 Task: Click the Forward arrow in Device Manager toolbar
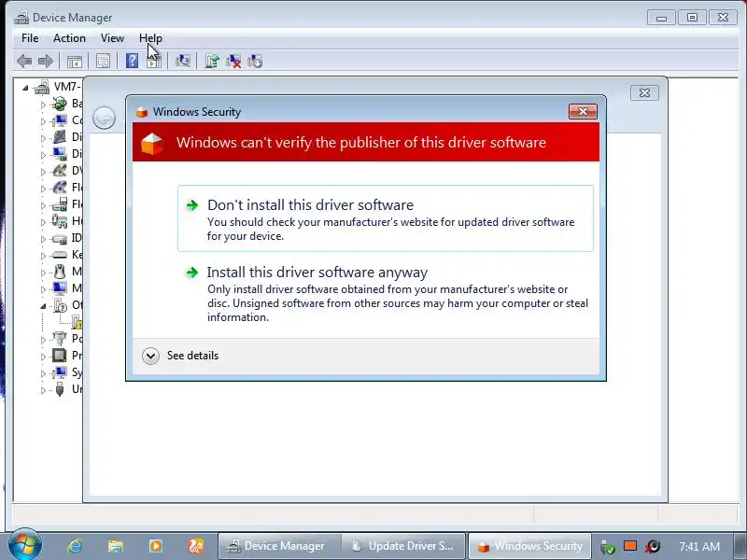point(45,61)
